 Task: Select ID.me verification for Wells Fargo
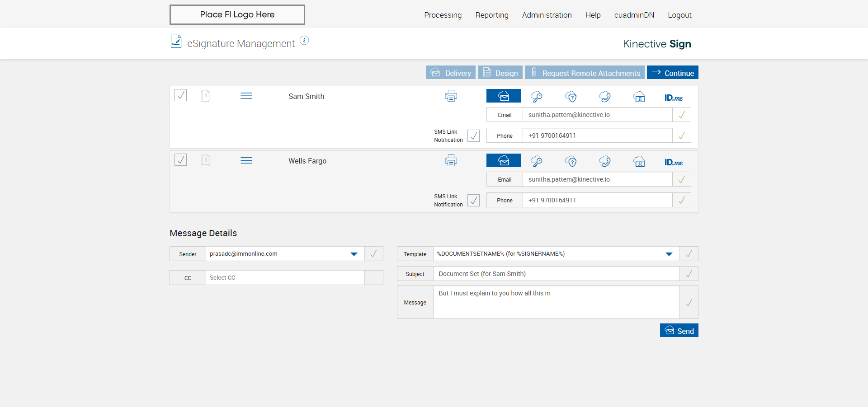(x=673, y=162)
